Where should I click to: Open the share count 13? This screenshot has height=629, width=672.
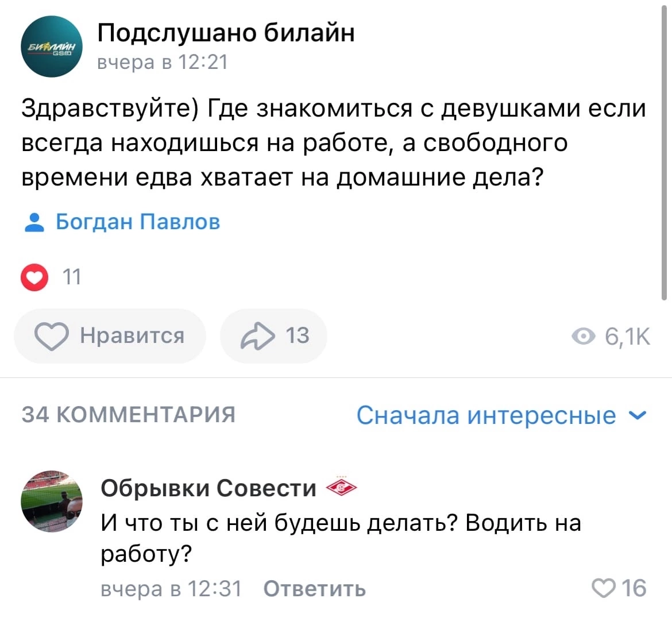[x=298, y=335]
